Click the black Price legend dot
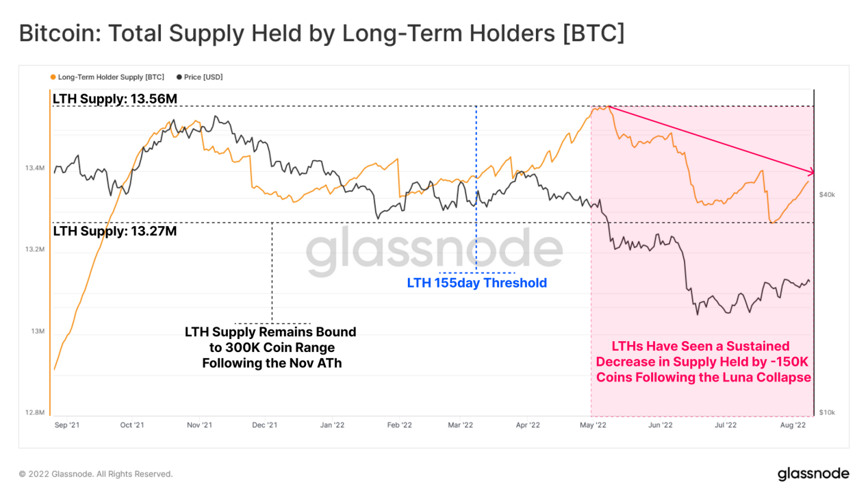The width and height of the screenshot is (868, 500). (x=179, y=77)
